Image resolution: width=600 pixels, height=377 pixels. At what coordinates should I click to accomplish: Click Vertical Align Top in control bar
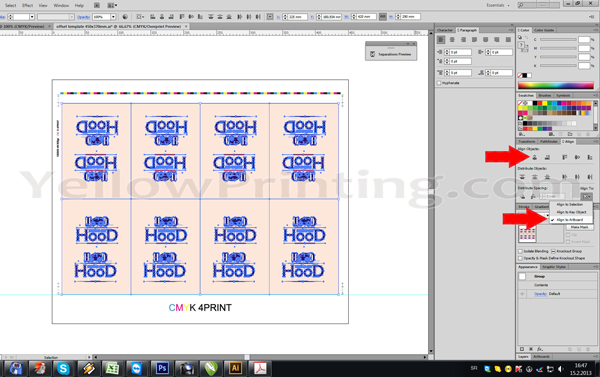point(182,17)
